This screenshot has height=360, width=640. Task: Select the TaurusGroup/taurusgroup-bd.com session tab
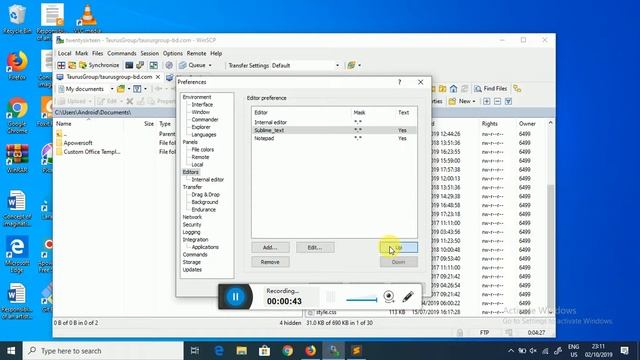(x=109, y=77)
